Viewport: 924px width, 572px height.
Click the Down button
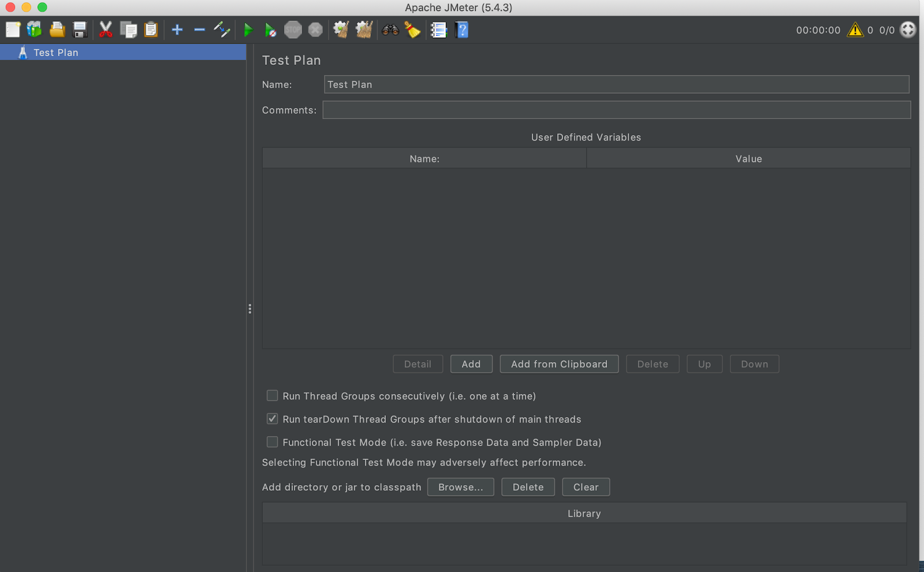(x=754, y=364)
